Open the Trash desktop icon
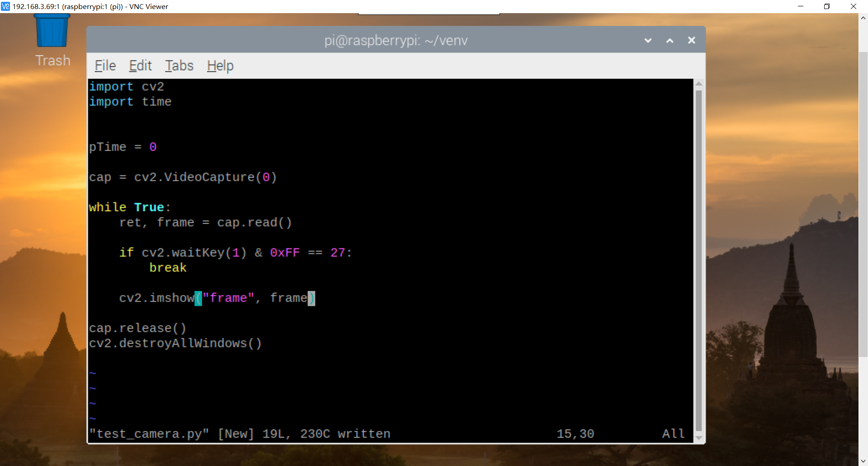This screenshot has height=466, width=868. coord(52,41)
